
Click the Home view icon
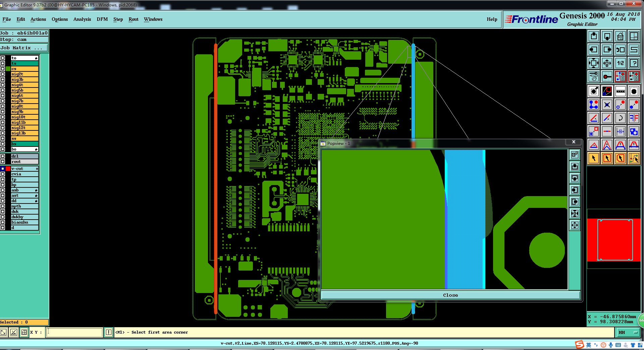click(x=621, y=36)
